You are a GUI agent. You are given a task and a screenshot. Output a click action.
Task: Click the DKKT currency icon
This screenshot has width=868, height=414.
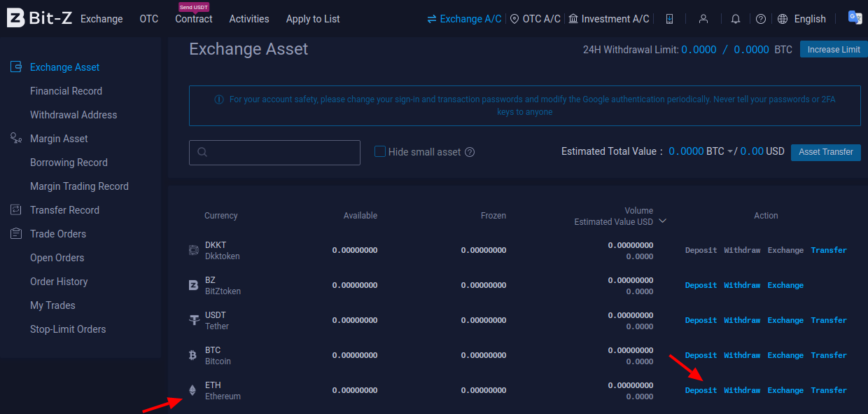coord(194,250)
